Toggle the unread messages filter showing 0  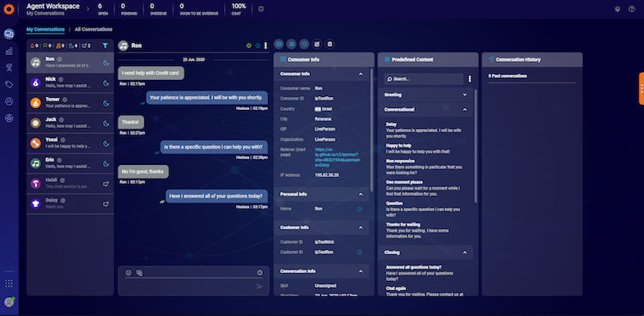pos(47,46)
